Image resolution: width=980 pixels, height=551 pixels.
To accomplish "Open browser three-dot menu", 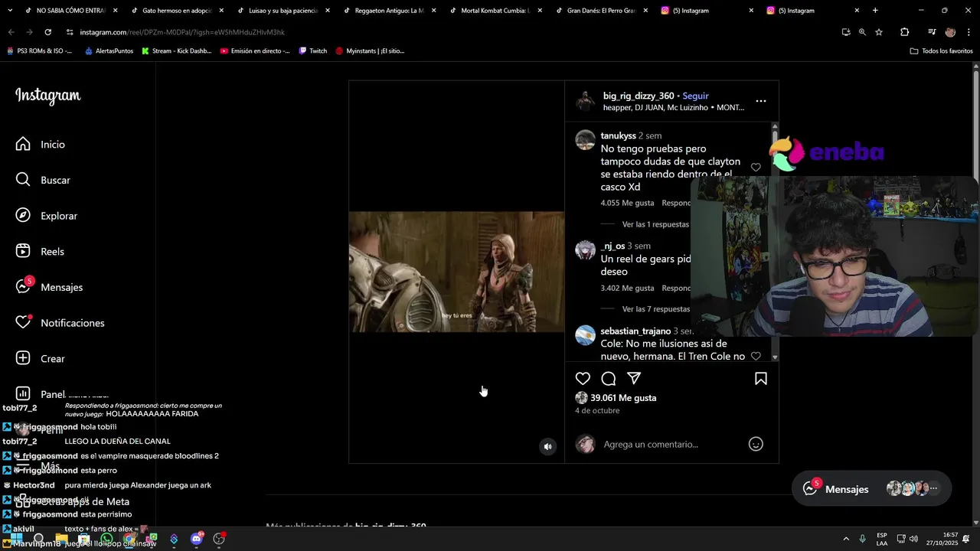I will (x=969, y=32).
